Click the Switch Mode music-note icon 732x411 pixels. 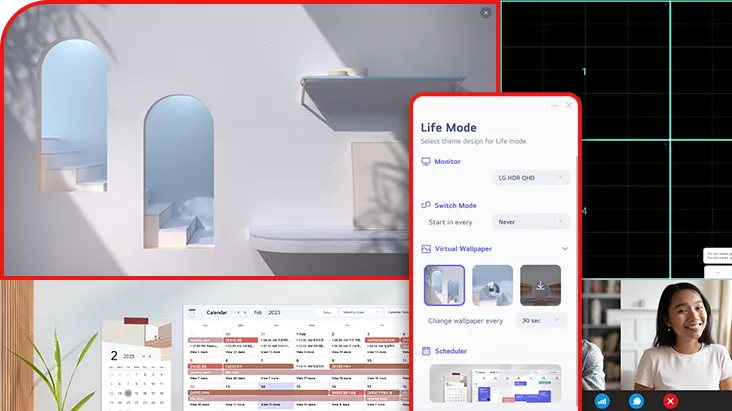point(426,205)
